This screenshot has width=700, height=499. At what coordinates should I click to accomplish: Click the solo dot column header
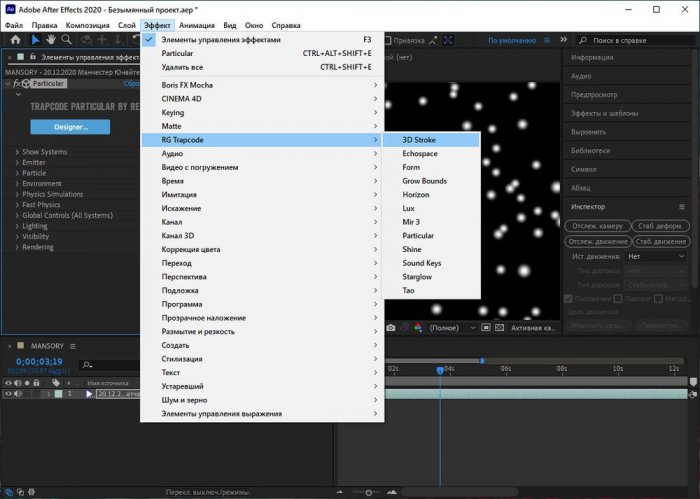tap(27, 383)
